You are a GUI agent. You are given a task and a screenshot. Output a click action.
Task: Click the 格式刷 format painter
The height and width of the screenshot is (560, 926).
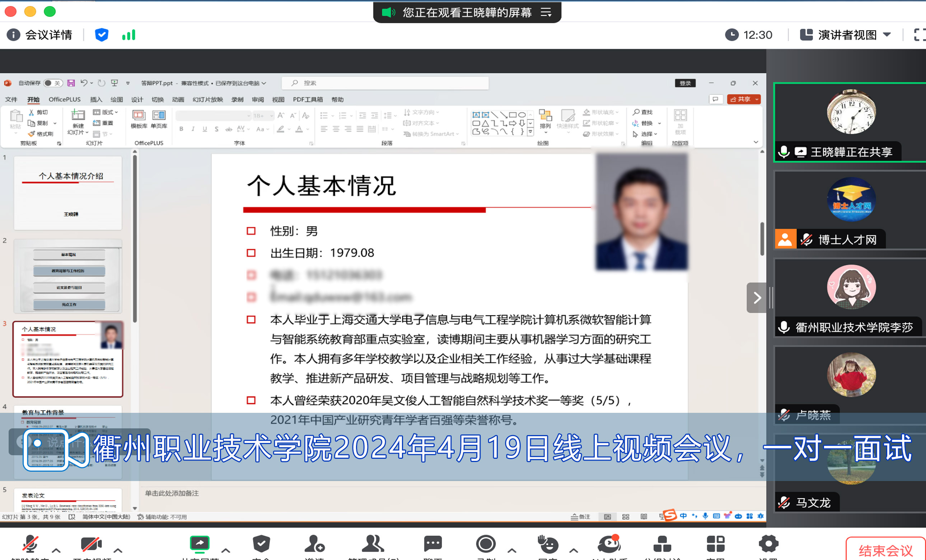point(41,134)
